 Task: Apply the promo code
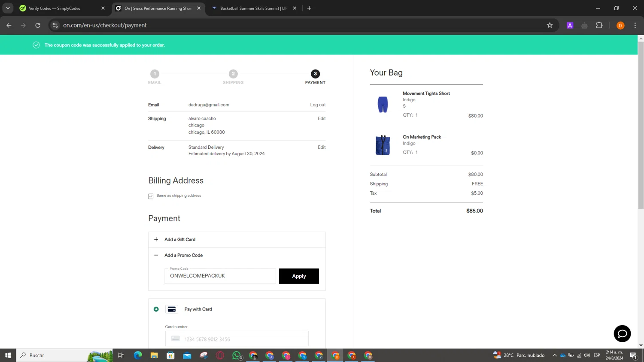click(x=299, y=276)
